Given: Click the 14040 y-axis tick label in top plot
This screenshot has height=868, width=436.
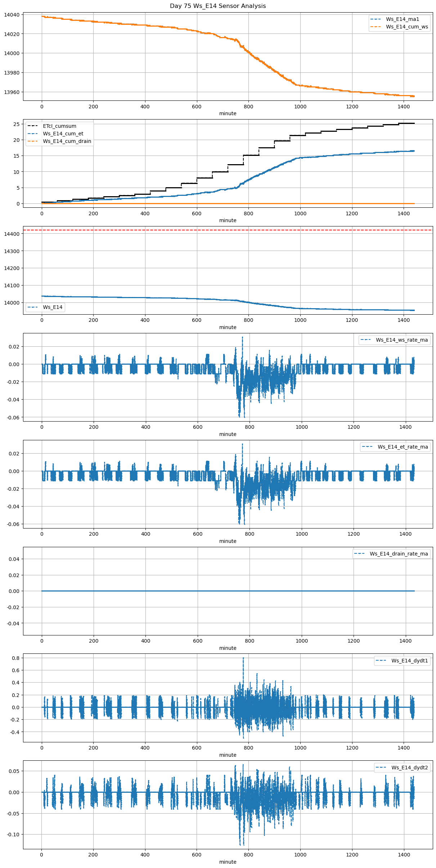Looking at the screenshot, I should [12, 15].
